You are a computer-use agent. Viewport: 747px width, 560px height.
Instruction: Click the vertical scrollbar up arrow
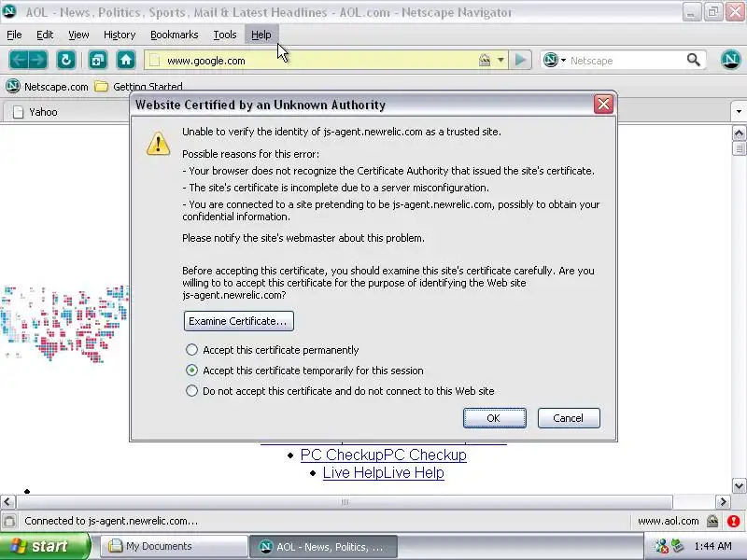(739, 133)
